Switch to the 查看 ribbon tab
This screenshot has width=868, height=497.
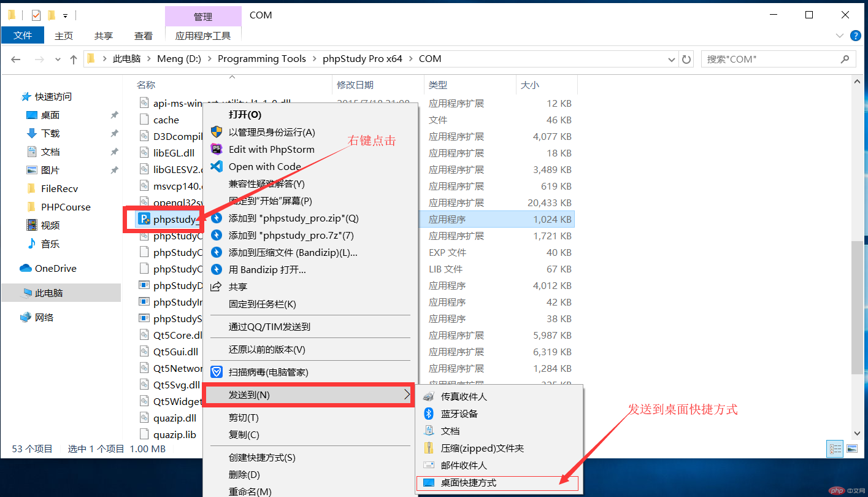[x=144, y=36]
